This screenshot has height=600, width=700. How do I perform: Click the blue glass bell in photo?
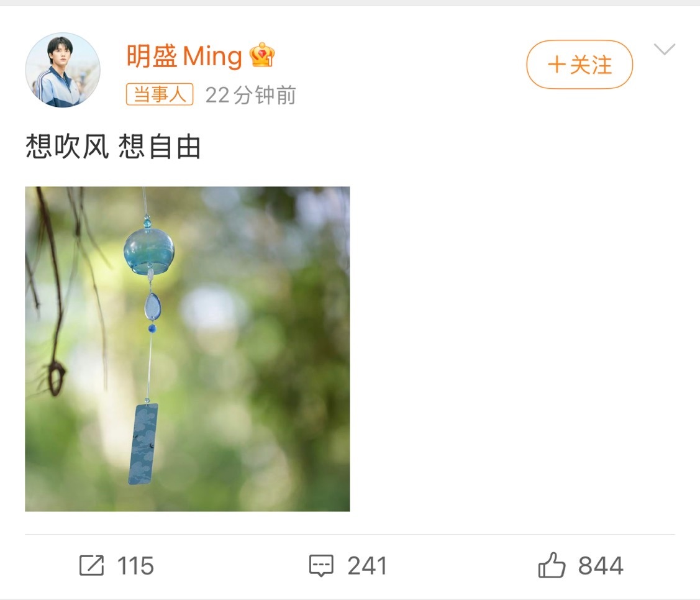coord(148,250)
